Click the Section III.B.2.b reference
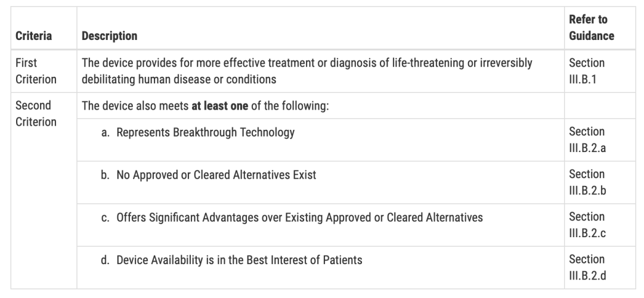The height and width of the screenshot is (298, 644). pos(587,182)
